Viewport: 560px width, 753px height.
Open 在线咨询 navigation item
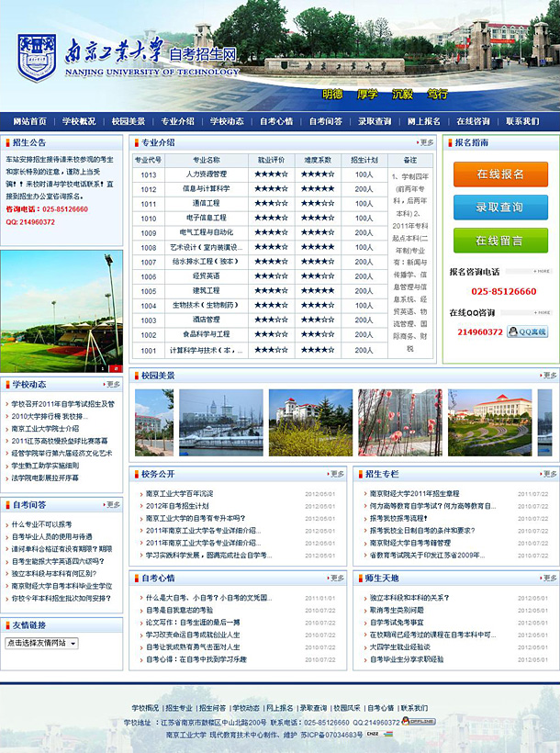(473, 121)
